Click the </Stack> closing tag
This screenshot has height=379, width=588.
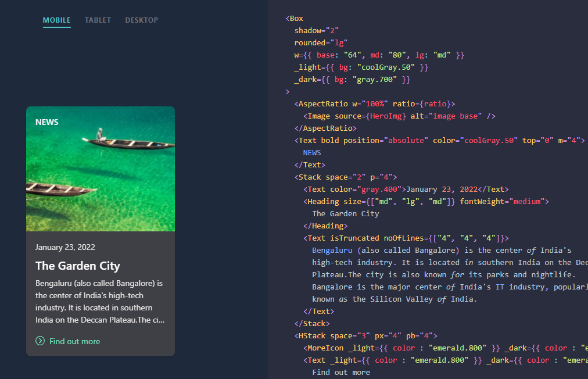[312, 323]
